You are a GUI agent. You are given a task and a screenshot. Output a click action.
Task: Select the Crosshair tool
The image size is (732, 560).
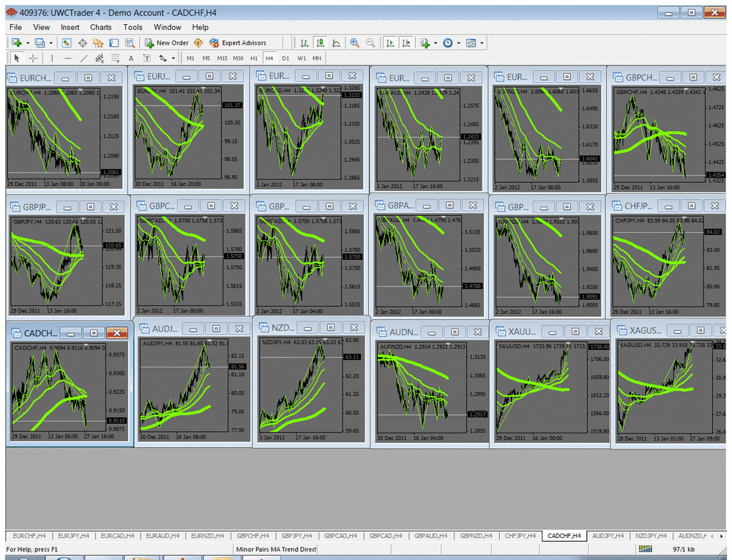pyautogui.click(x=33, y=59)
